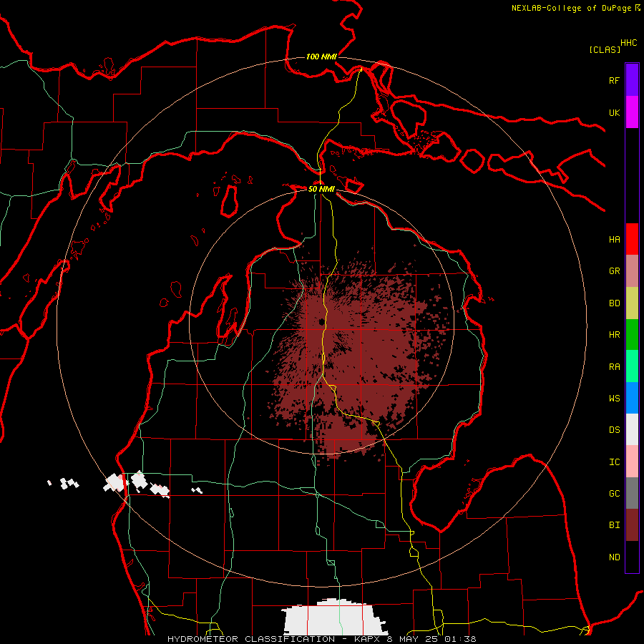This screenshot has width=644, height=644.
Task: Click the 50 NMI range ring label
Action: (x=321, y=189)
